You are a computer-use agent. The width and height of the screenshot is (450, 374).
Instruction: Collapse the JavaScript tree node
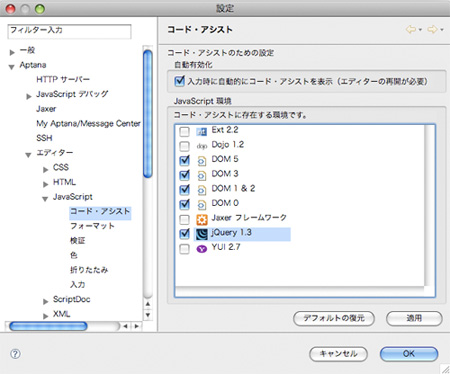point(45,199)
